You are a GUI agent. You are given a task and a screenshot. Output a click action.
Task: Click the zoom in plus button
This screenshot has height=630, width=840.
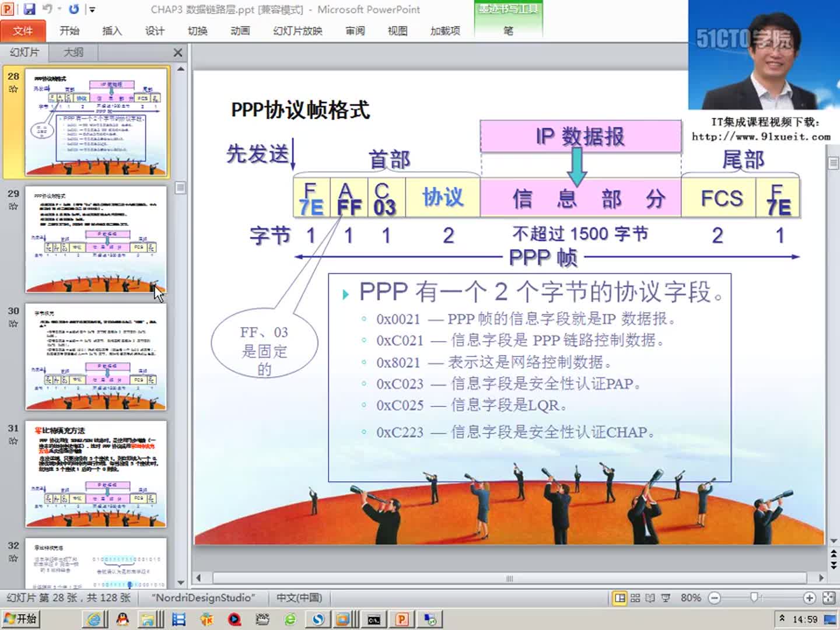(x=809, y=598)
